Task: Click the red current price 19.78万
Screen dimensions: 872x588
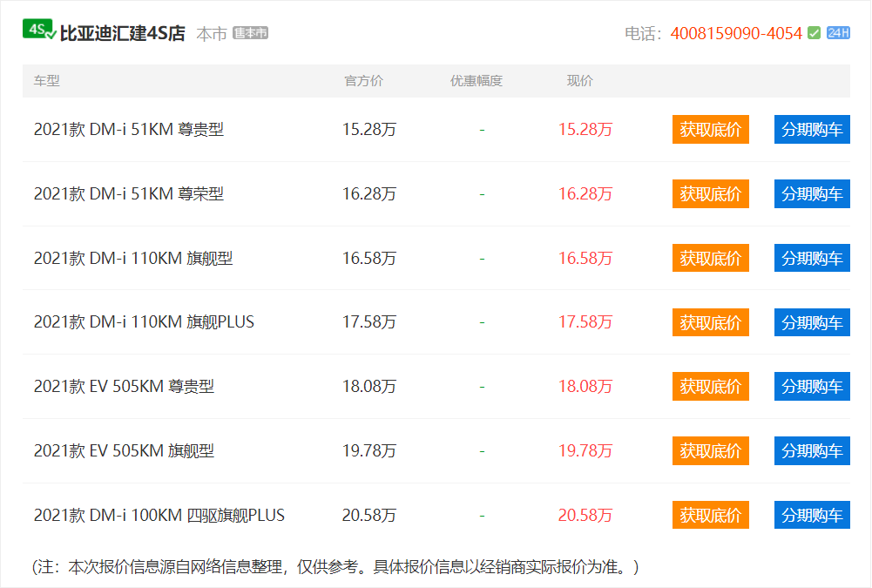Action: click(x=585, y=451)
